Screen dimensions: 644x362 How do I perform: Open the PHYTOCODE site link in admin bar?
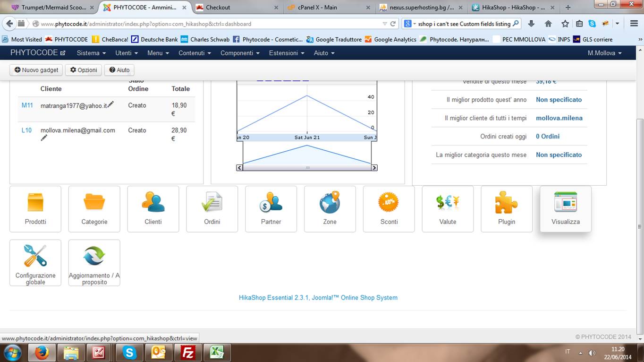pyautogui.click(x=38, y=53)
